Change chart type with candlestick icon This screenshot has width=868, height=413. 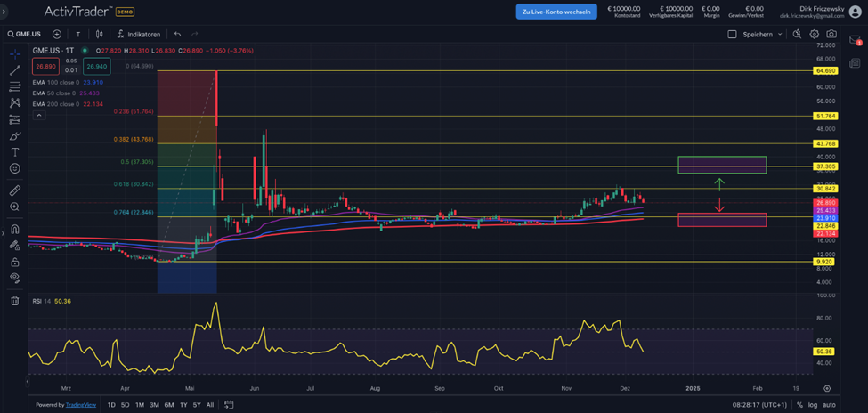(x=100, y=34)
